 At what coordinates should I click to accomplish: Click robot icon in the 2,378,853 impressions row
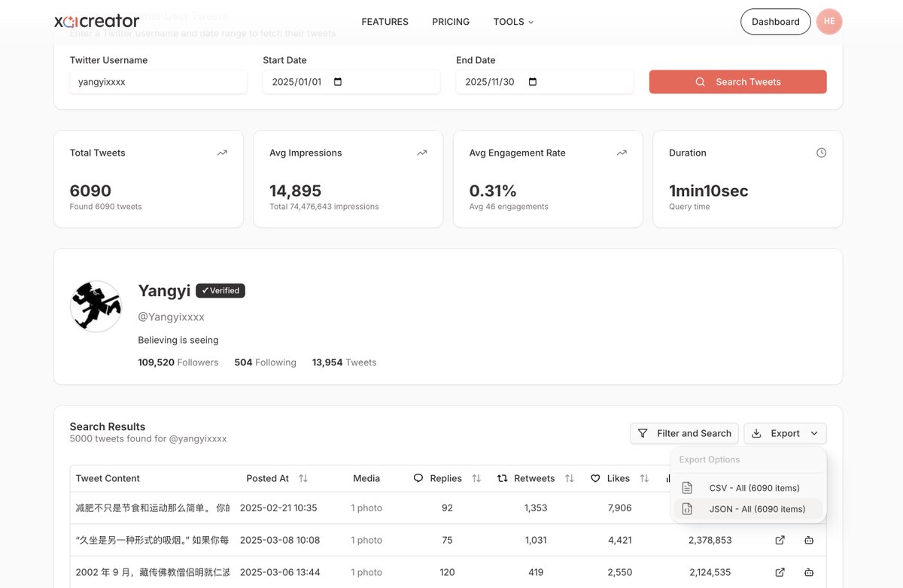(x=809, y=540)
